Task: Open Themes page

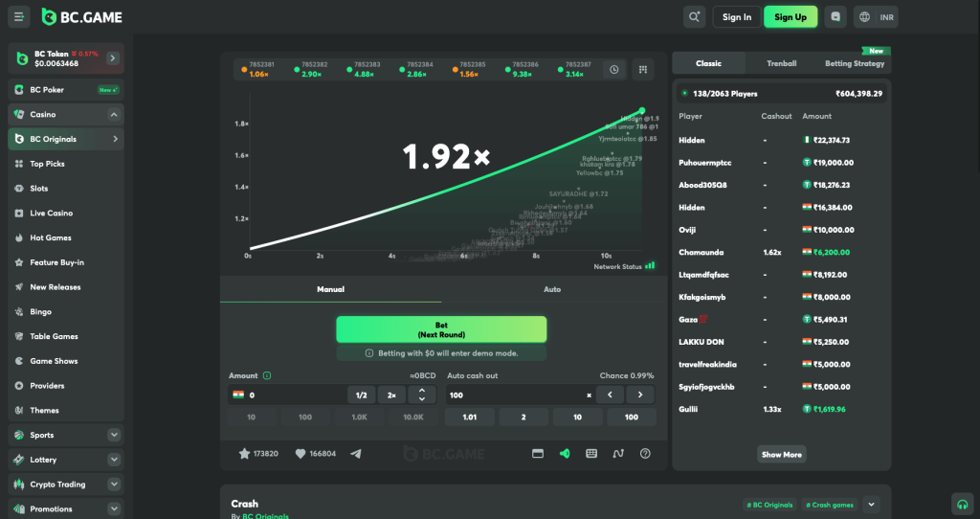Action: coord(66,410)
